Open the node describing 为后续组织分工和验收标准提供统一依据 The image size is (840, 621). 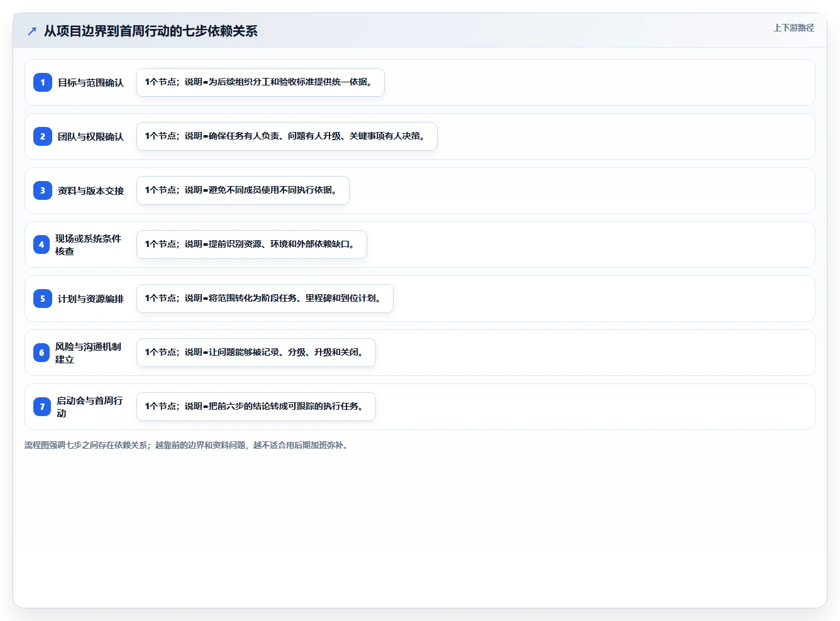coord(260,82)
